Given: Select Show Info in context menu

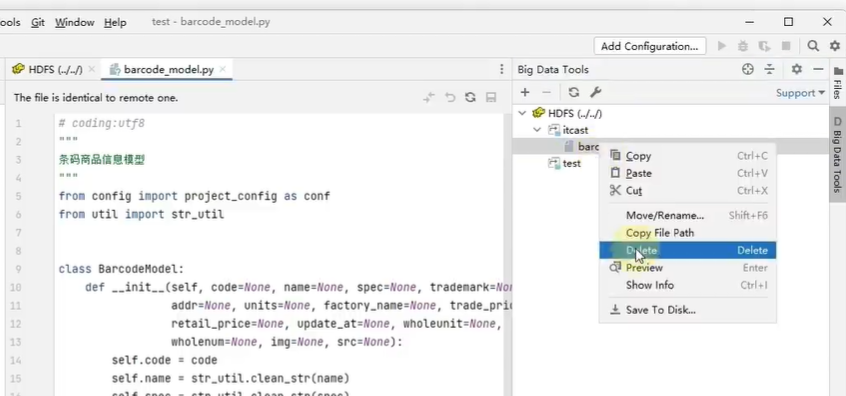Looking at the screenshot, I should (x=688, y=285).
